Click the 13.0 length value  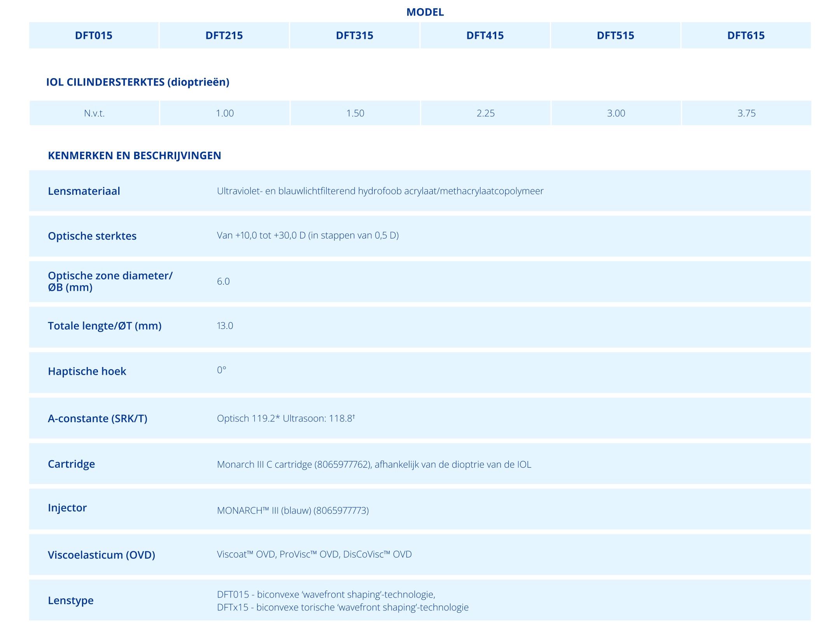tap(225, 325)
